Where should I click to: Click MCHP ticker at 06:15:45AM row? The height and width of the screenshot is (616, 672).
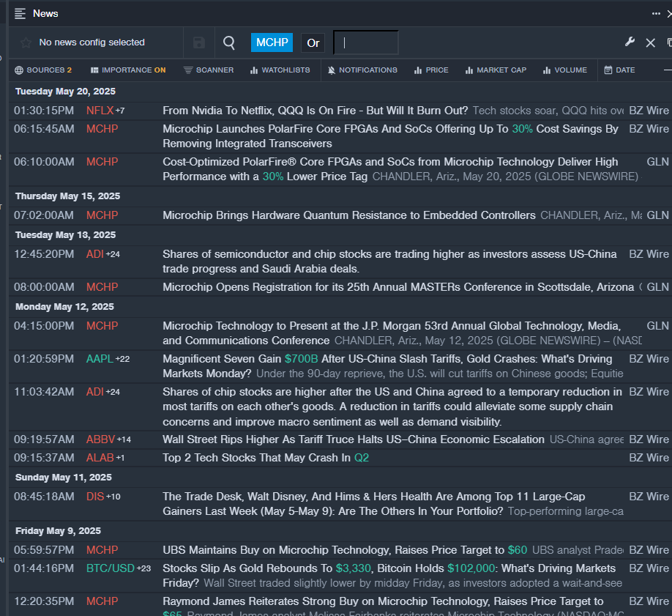(102, 129)
